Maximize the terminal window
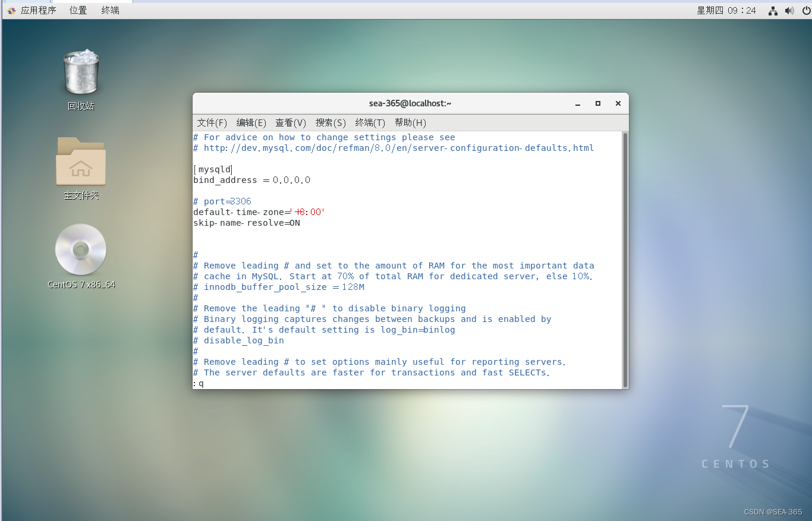 pos(598,103)
